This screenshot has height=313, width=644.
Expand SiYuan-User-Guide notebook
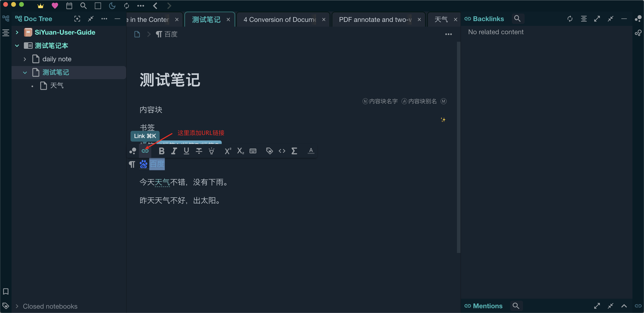pyautogui.click(x=17, y=32)
